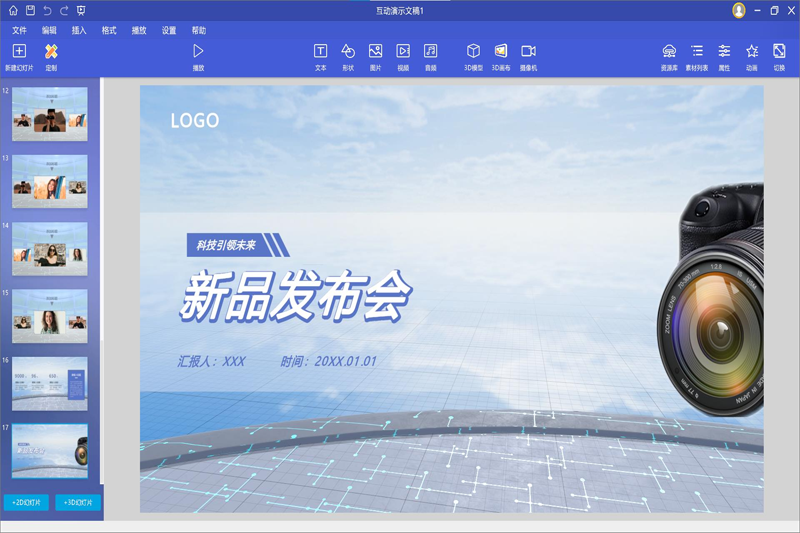Select slide 15 thumbnail

pos(49,316)
